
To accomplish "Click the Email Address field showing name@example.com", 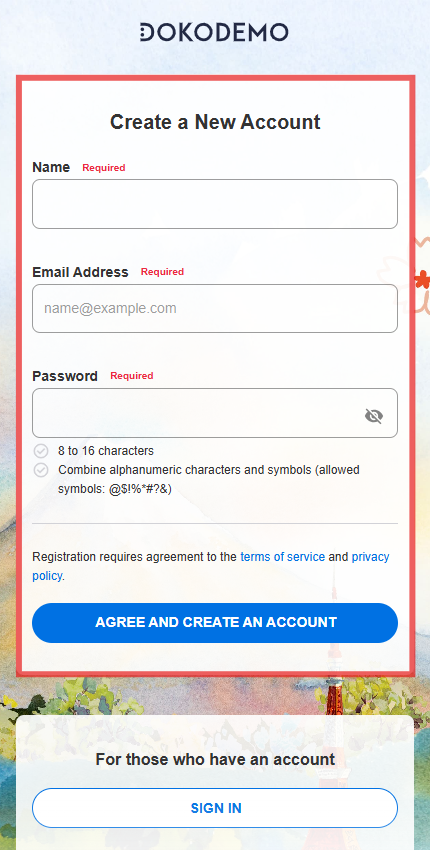I will [215, 308].
